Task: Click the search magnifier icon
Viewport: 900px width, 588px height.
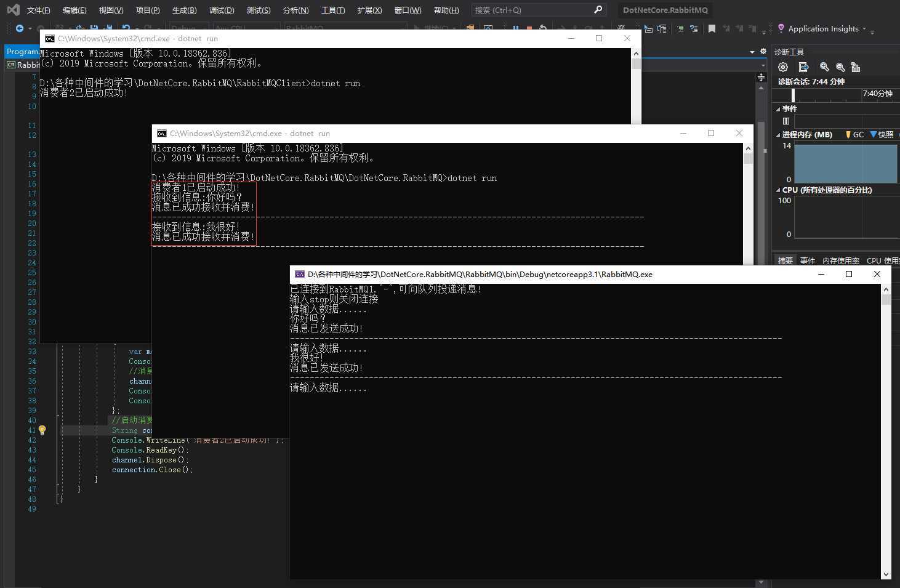Action: coord(598,10)
